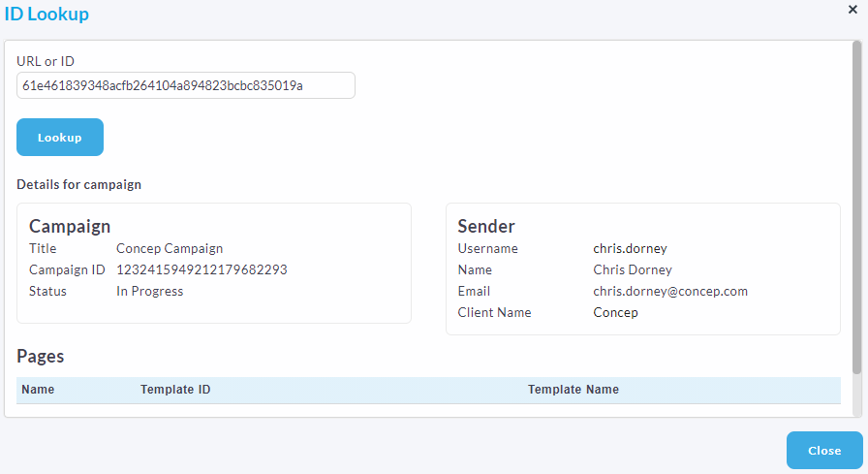868x474 pixels.
Task: Click the ID Lookup dialog title
Action: coord(46,14)
